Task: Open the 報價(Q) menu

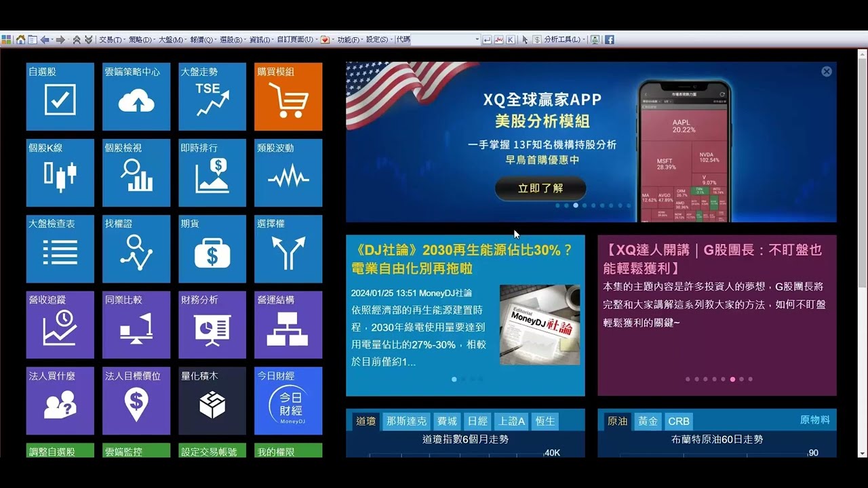Action: (201, 40)
